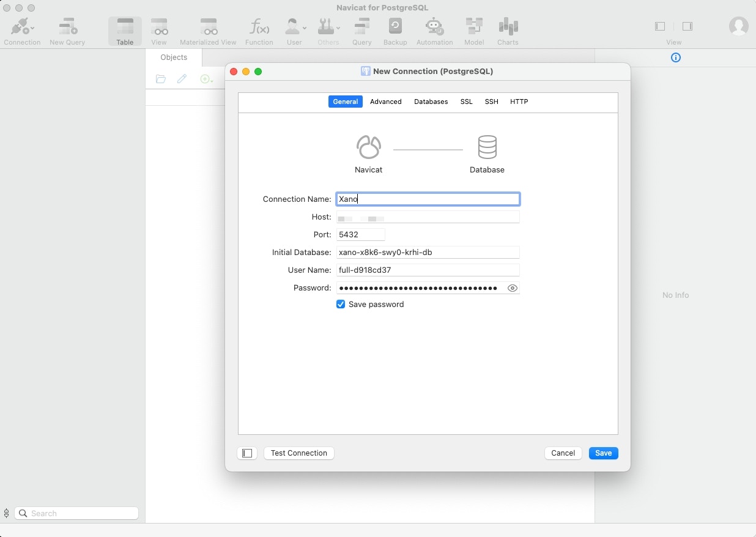Viewport: 756px width, 537px height.
Task: Click the Test Connection button
Action: point(299,453)
